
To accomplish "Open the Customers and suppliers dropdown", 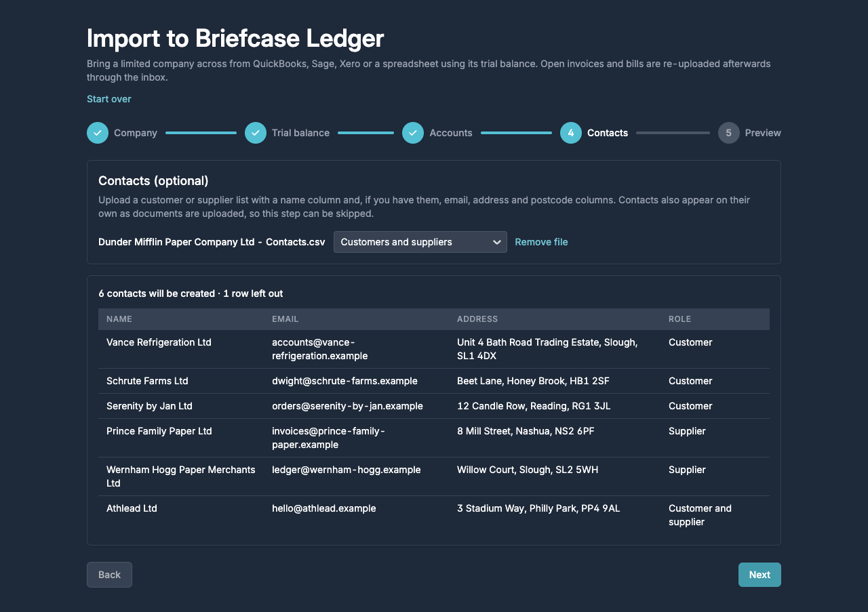I will pos(420,242).
